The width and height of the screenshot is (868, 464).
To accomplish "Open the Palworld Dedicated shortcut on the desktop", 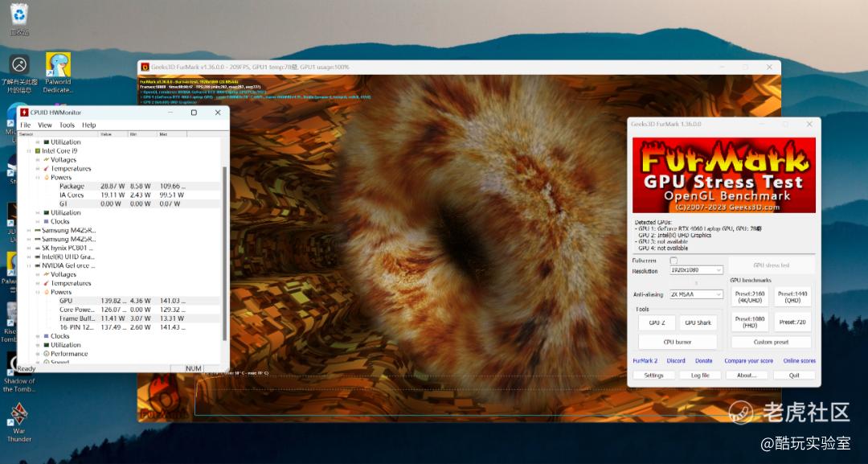I will click(58, 72).
